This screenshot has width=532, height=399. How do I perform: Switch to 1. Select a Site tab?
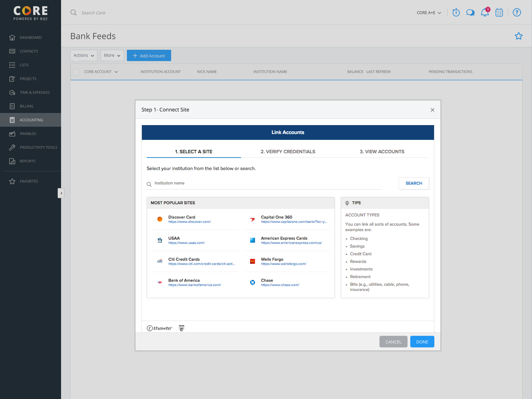[x=194, y=152]
